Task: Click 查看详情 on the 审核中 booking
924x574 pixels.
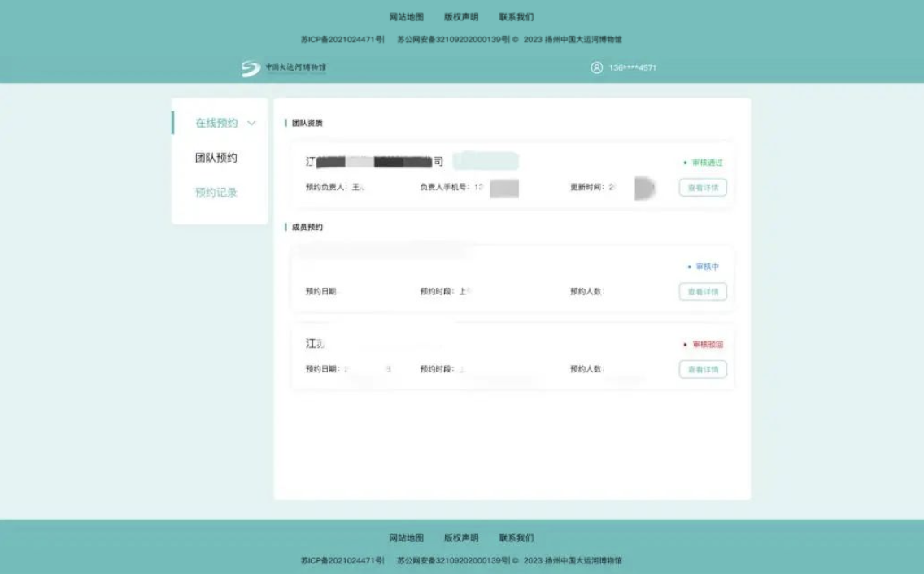Action: coord(703,292)
